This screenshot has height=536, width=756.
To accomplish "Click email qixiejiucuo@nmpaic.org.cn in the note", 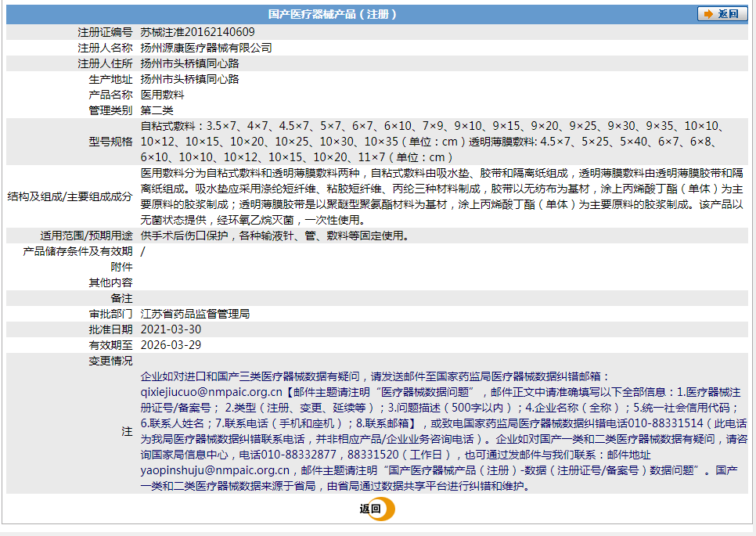I will [211, 392].
